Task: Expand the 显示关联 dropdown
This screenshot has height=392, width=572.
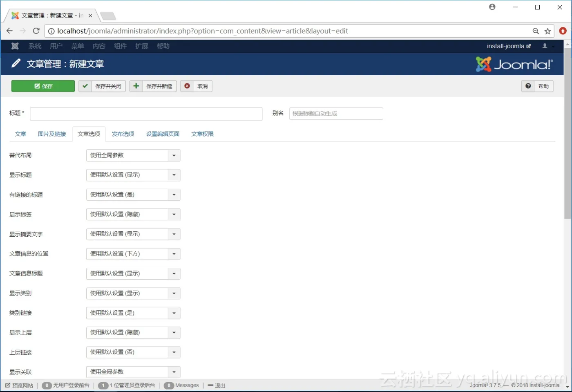Action: pyautogui.click(x=133, y=372)
